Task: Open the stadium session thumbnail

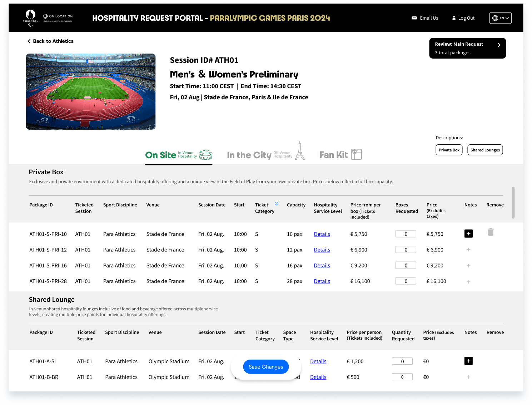Action: tap(91, 91)
